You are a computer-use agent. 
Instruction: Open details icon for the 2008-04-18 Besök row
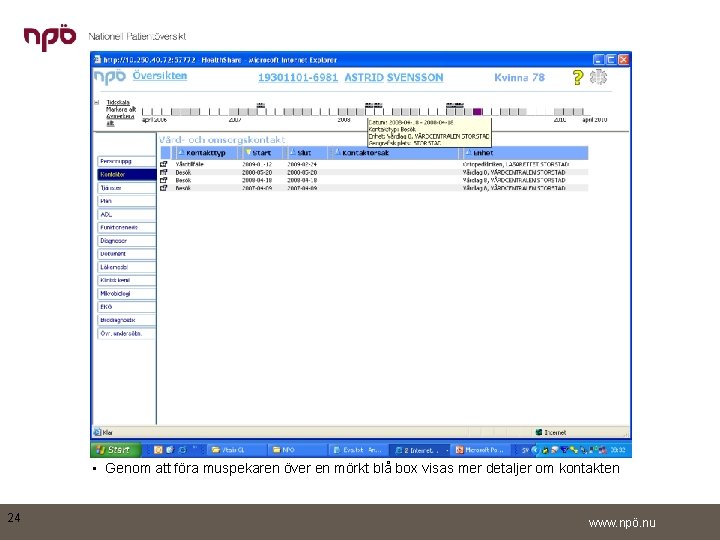coord(163,180)
